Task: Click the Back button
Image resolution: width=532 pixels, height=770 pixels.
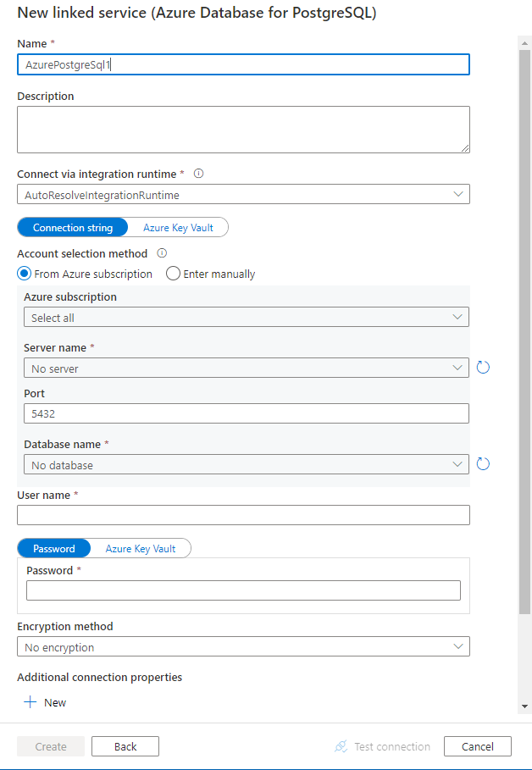Action: click(125, 746)
